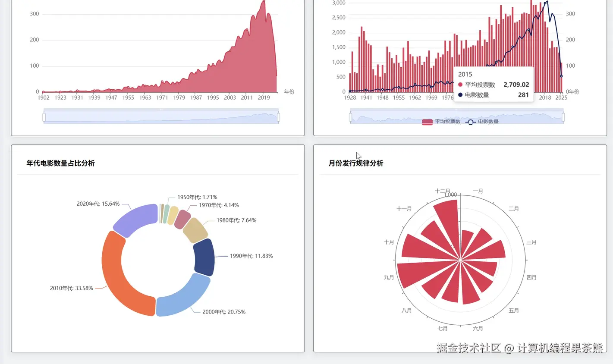Viewport: 613px width, 364px height.
Task: Toggle the 平均投票数 legend series
Action: (x=441, y=122)
